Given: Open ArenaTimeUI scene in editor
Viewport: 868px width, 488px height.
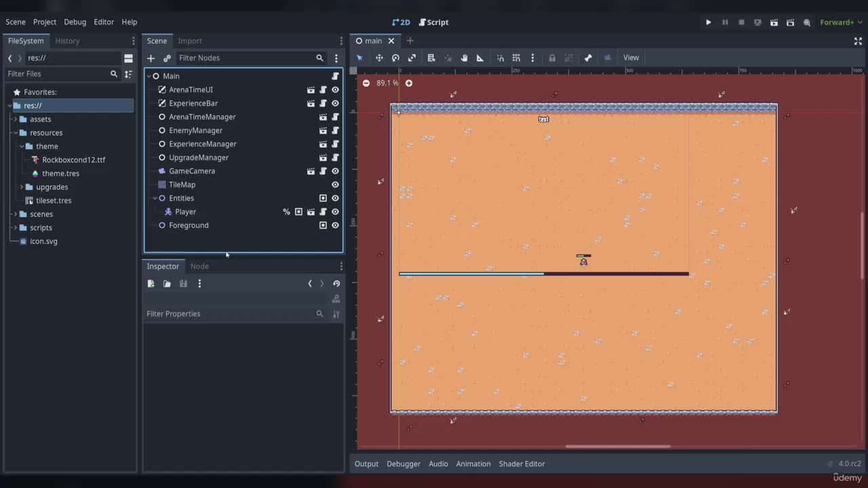Looking at the screenshot, I should [x=311, y=89].
